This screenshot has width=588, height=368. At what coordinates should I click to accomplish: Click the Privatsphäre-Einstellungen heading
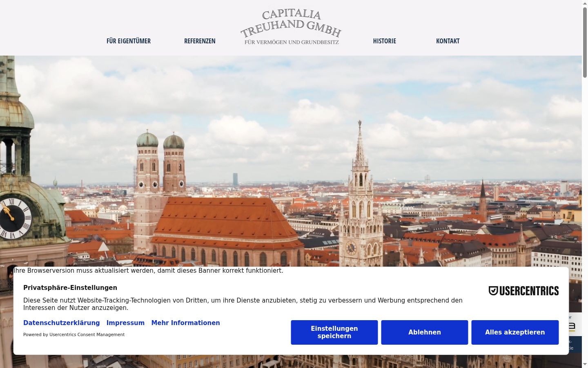click(70, 288)
